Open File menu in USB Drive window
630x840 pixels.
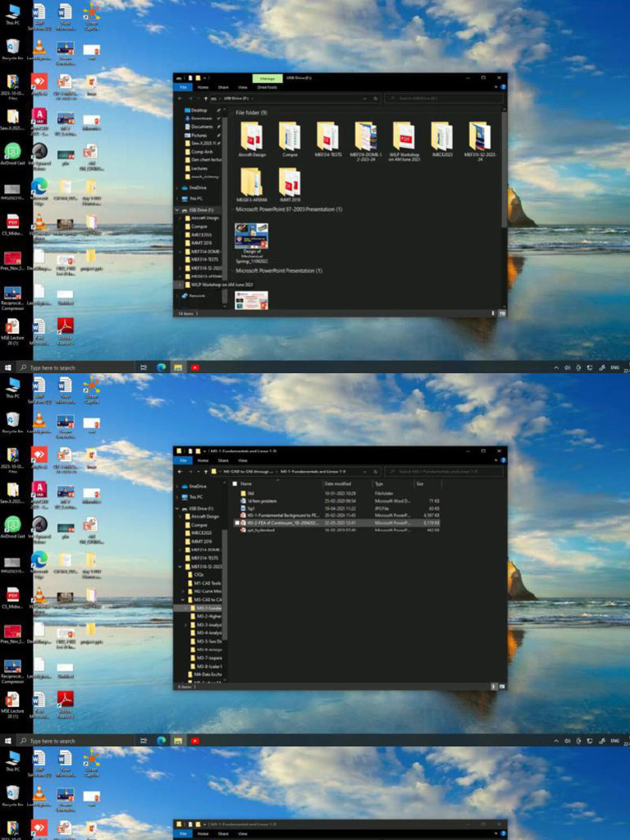tap(183, 87)
